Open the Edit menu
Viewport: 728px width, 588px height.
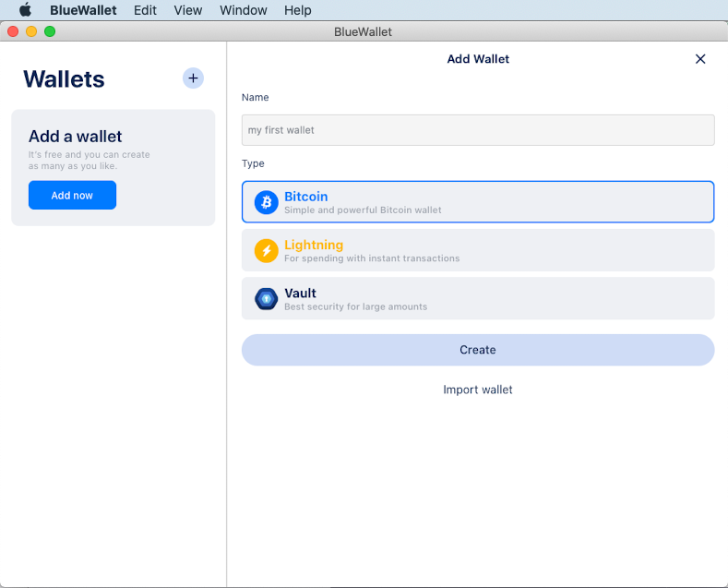point(145,10)
